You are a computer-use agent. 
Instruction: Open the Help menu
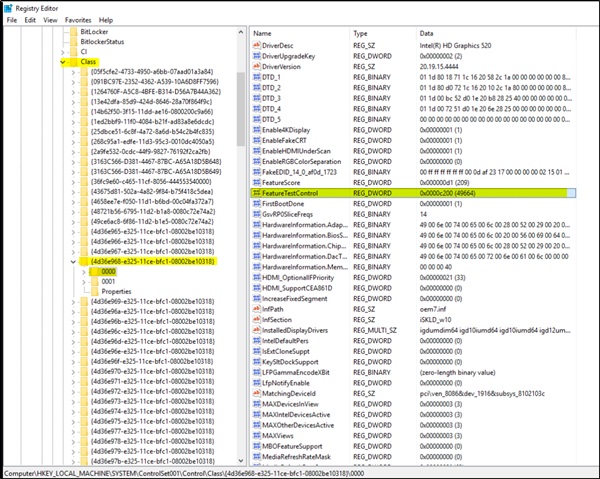(x=106, y=20)
